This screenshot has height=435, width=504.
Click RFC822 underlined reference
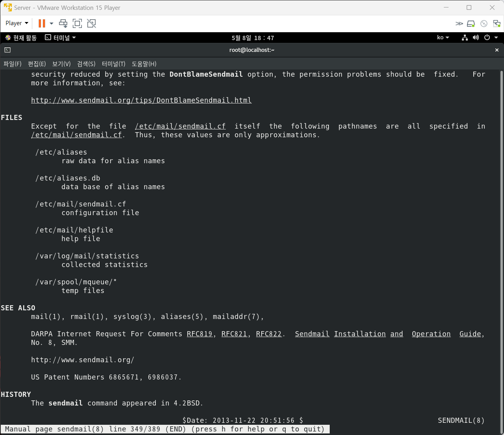[x=269, y=334]
